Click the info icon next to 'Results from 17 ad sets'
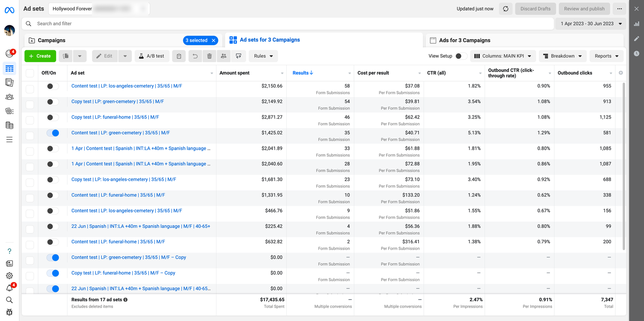Viewport: 644px width, 321px height. (x=125, y=300)
